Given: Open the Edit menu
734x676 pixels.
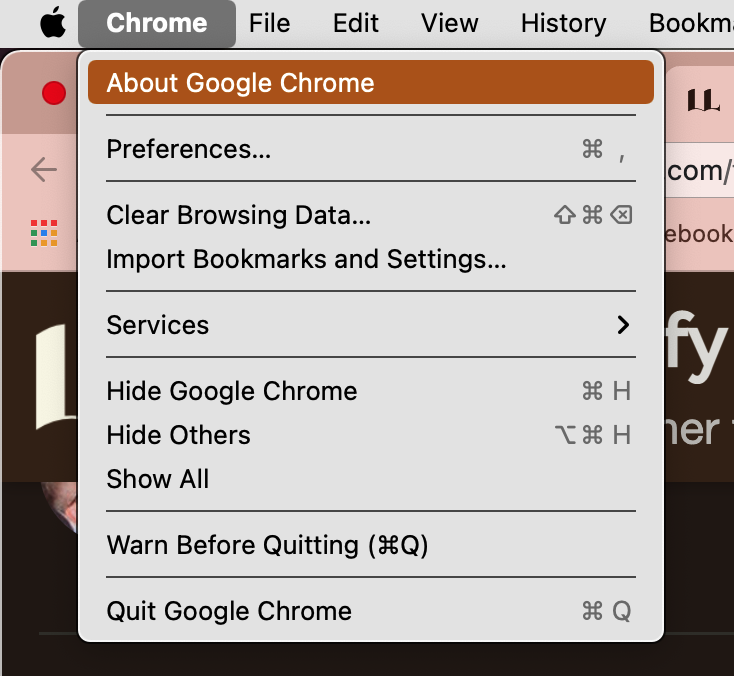Looking at the screenshot, I should (356, 23).
